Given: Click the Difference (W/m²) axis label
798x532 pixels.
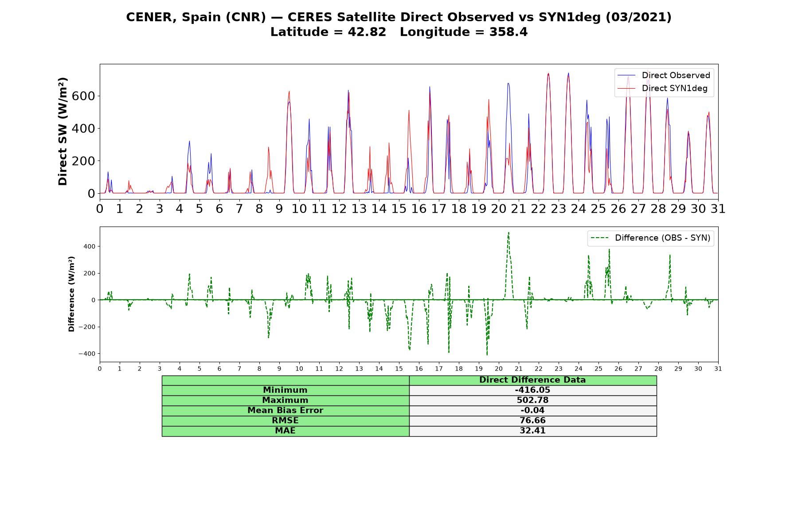Looking at the screenshot, I should 71,294.
